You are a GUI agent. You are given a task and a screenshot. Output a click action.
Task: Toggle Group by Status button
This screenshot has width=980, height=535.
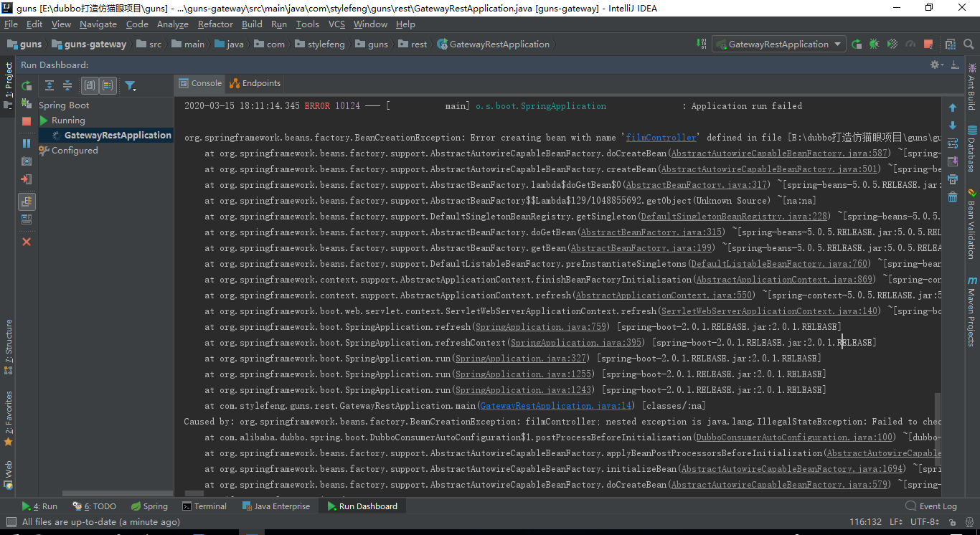pos(108,85)
